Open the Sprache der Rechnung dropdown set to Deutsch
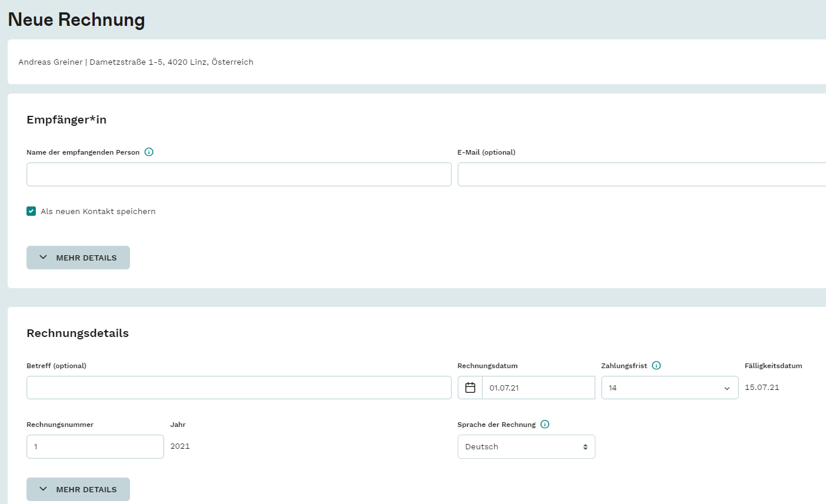 (526, 446)
